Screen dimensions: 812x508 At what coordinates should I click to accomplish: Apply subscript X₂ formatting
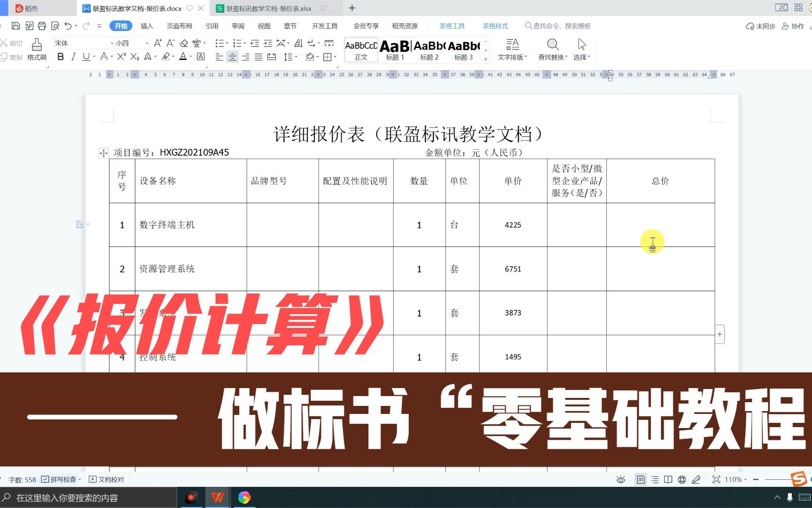135,57
